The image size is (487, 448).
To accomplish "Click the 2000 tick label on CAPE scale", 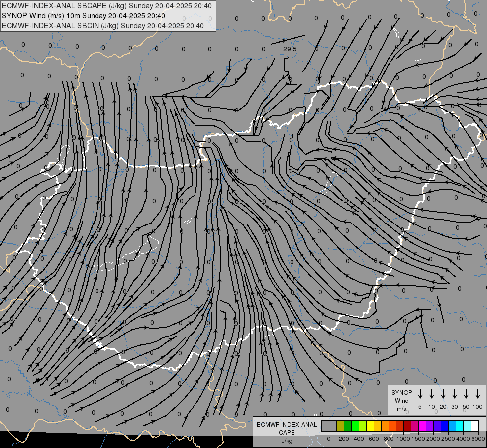I will pyautogui.click(x=433, y=439).
